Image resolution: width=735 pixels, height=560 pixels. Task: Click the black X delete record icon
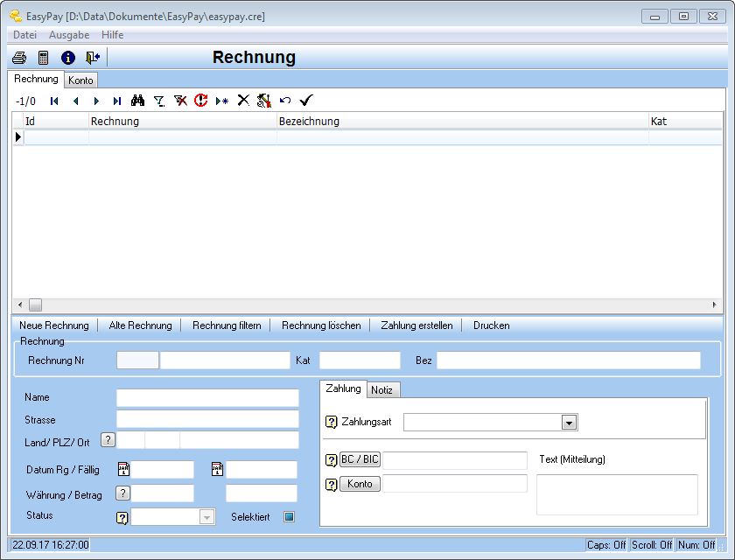click(x=243, y=101)
